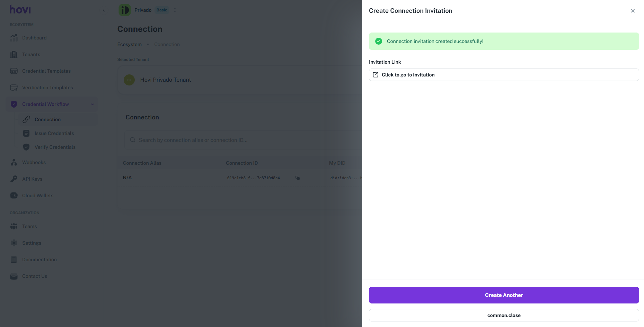Viewport: 644px width, 327px height.
Task: Close the Create Connection Invitation panel
Action: pyautogui.click(x=633, y=11)
